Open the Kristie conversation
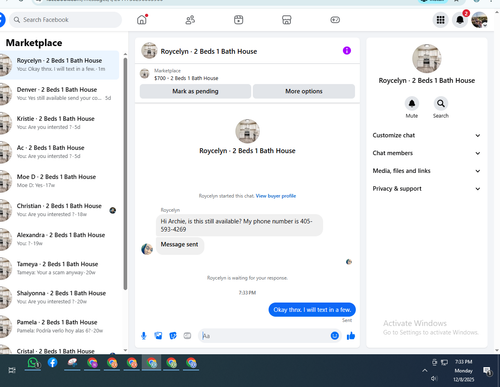The width and height of the screenshot is (500, 387). 59,123
